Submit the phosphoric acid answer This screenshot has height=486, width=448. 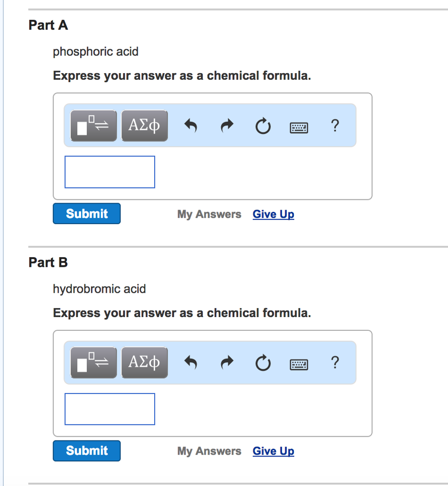coord(86,213)
